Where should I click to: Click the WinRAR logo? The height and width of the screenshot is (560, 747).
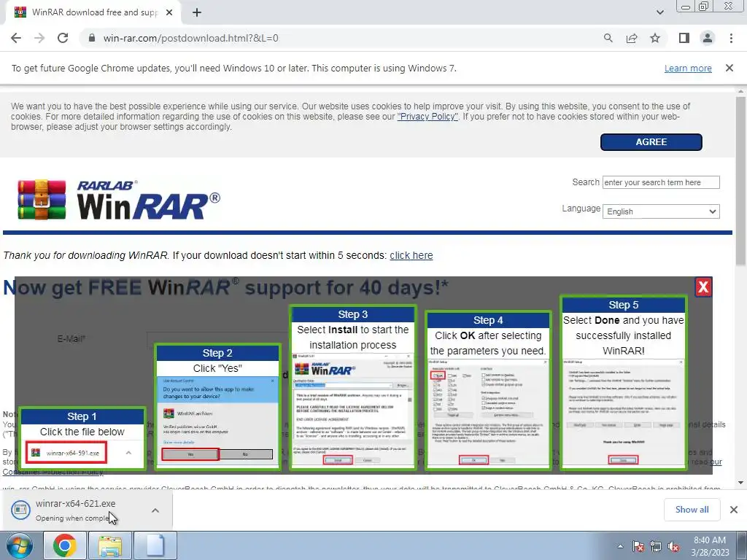point(119,200)
